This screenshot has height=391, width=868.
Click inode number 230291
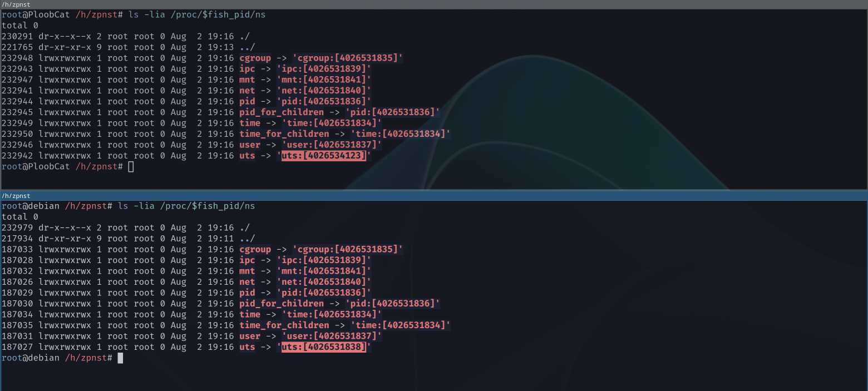coord(17,36)
